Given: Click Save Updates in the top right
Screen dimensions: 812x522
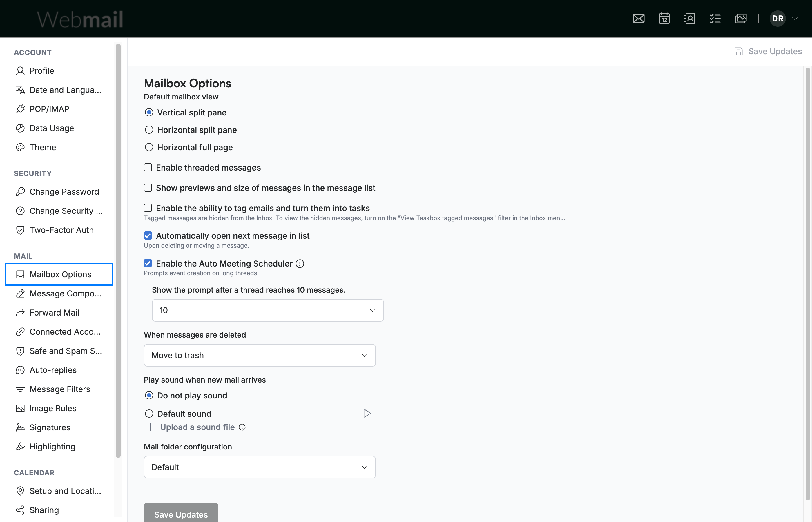Looking at the screenshot, I should tap(768, 52).
